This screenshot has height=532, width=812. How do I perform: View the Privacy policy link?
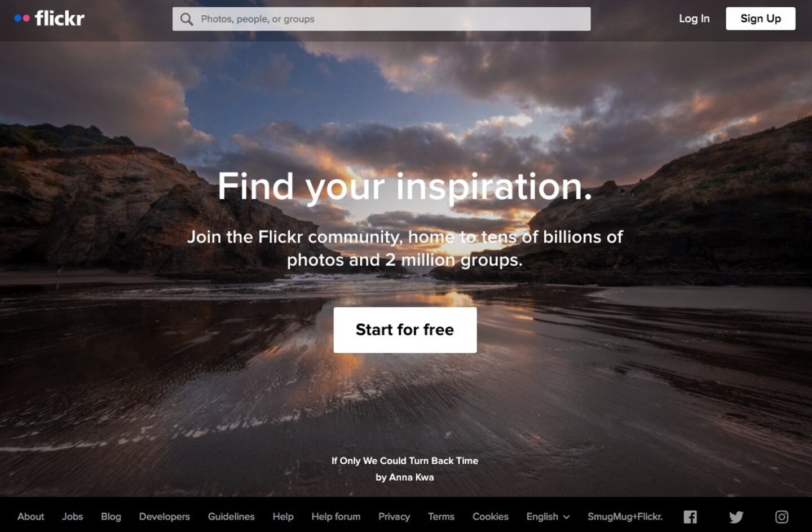(x=394, y=517)
